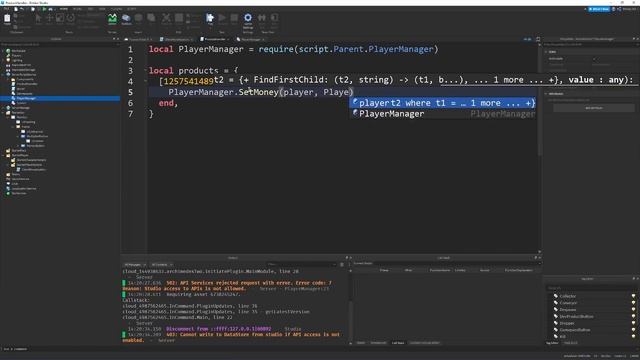Click the Play test button
Screen dimensions: 640x360
pos(210,18)
